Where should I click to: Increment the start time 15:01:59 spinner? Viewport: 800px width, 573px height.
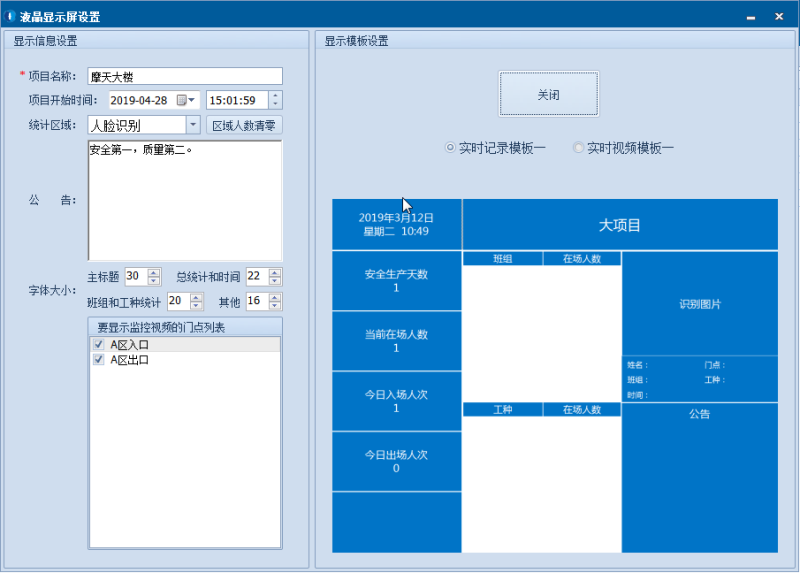275,96
